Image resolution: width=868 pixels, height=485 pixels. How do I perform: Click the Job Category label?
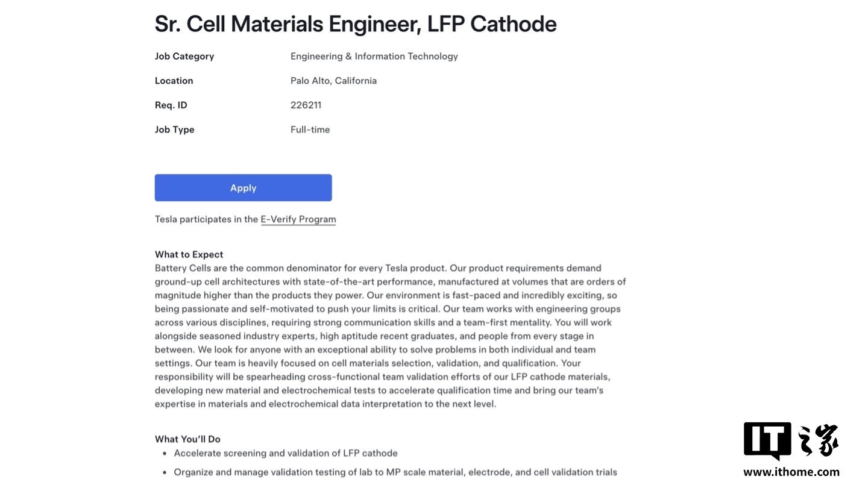pyautogui.click(x=184, y=56)
